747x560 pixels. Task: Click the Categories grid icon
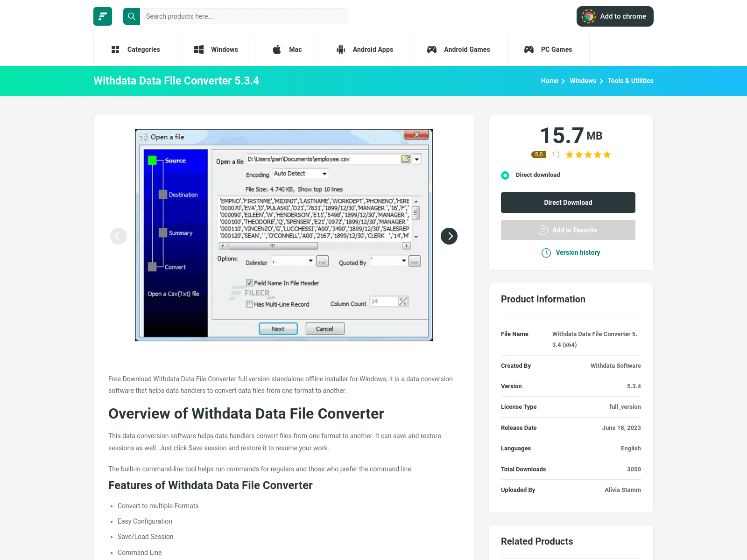(x=115, y=49)
